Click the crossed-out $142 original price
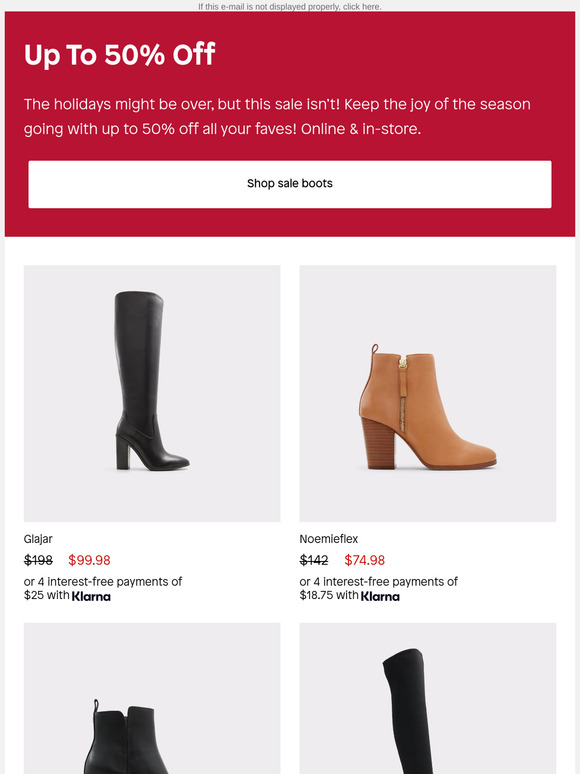Screen dimensions: 580x774 314,560
